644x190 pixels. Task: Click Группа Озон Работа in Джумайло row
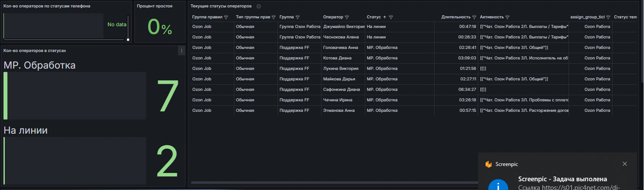tap(300, 27)
